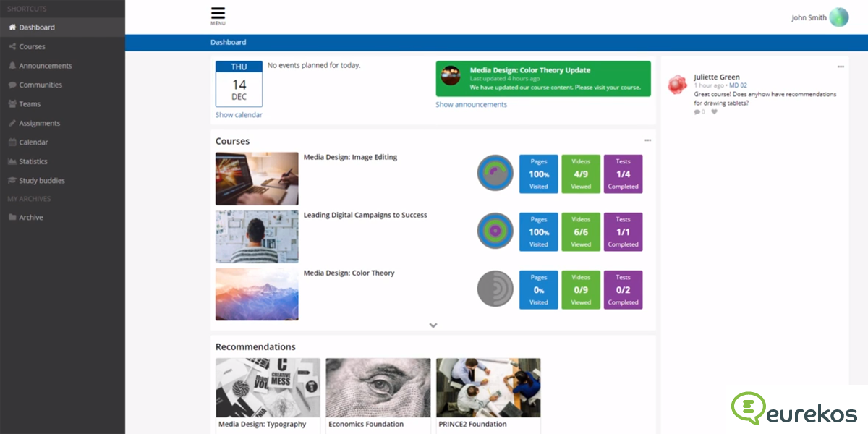
Task: Click the Show announcements link
Action: click(471, 104)
